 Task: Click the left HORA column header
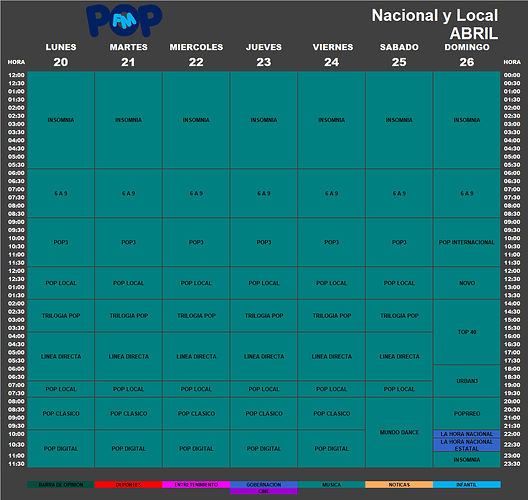[x=16, y=62]
